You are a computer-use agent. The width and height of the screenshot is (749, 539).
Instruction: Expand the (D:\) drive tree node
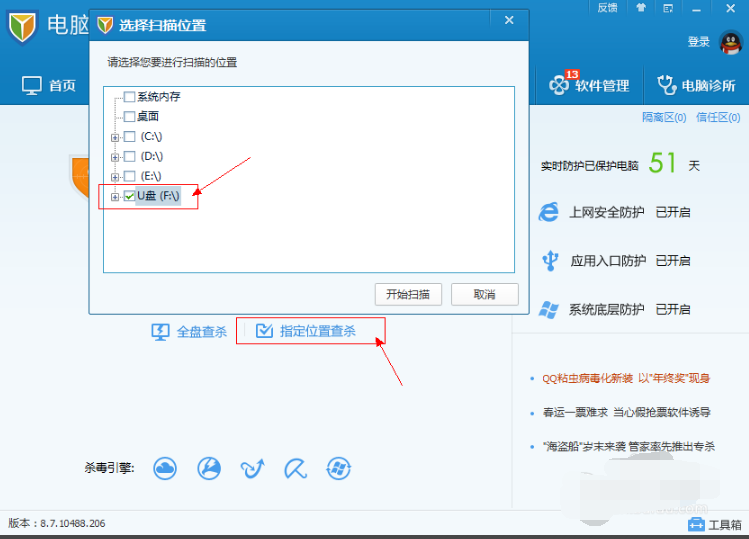[115, 157]
